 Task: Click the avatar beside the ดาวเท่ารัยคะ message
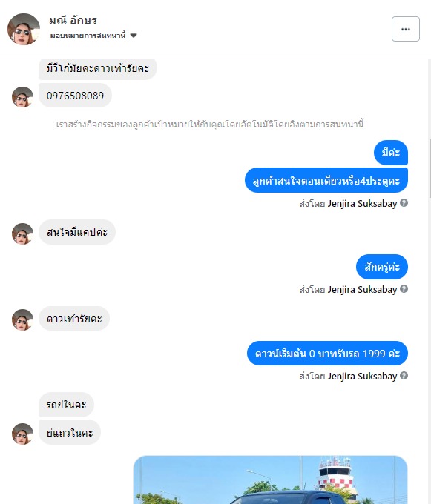[22, 319]
